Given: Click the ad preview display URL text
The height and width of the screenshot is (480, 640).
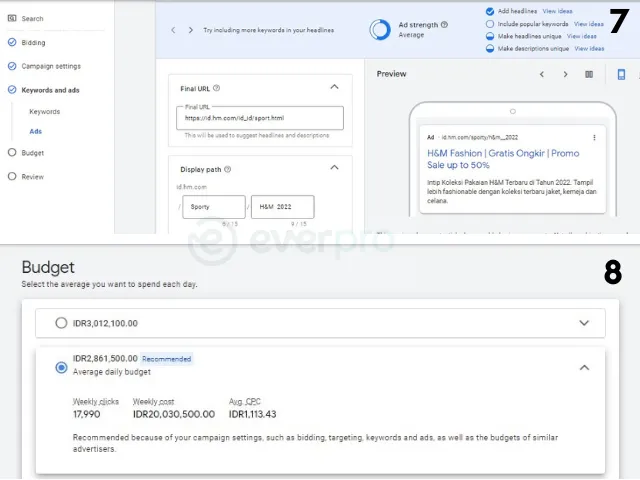Looking at the screenshot, I should coord(480,138).
